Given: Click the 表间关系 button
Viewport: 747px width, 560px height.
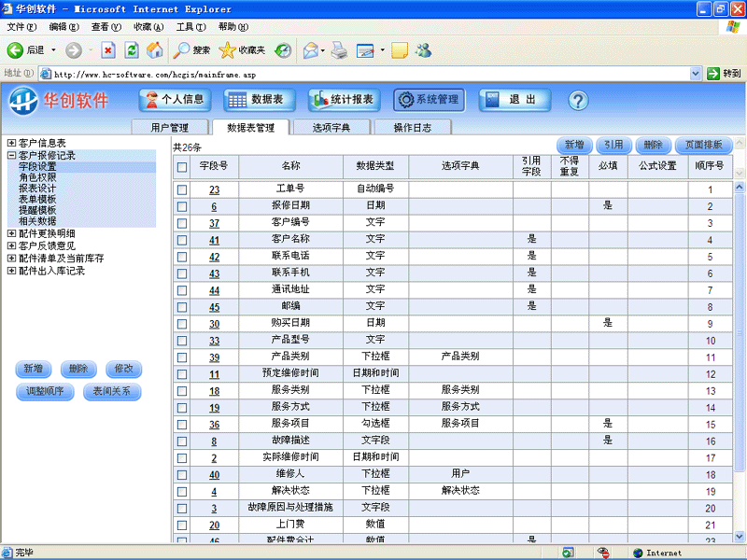Looking at the screenshot, I should coord(112,391).
